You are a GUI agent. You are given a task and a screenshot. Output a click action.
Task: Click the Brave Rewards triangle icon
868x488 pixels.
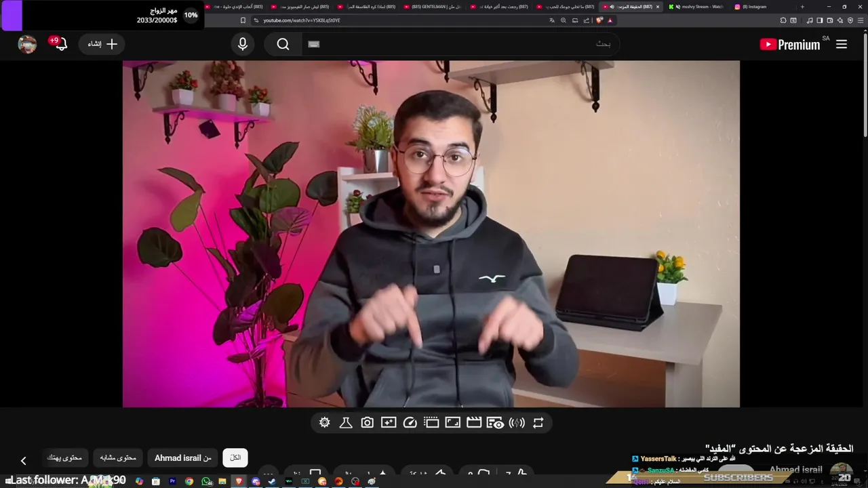coord(610,20)
